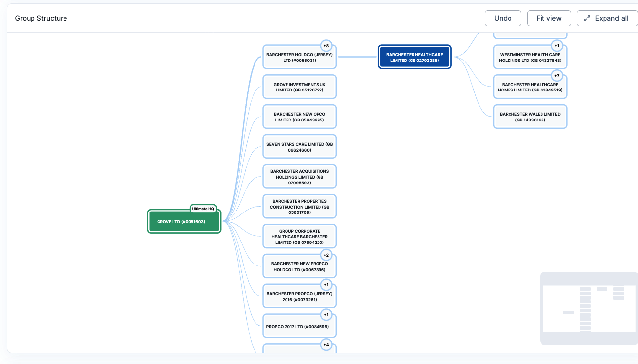Expand the +4 badge on bottom node
This screenshot has width=638, height=364.
point(326,345)
